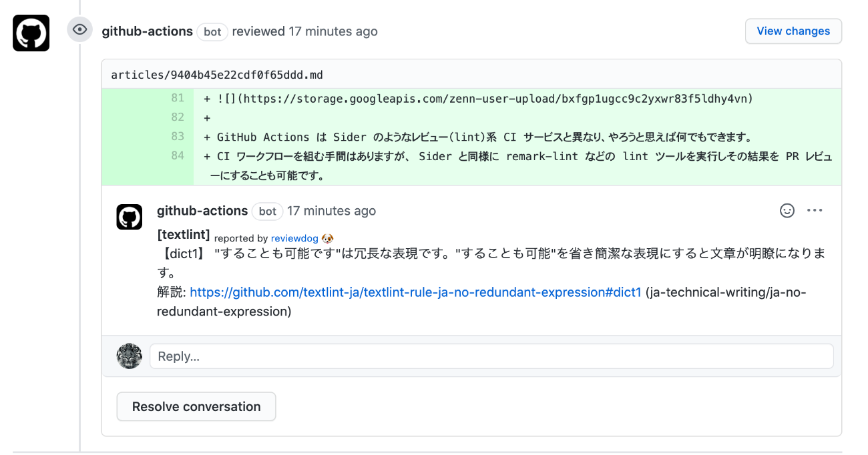This screenshot has height=455, width=868.
Task: Click the 'reviewed 17 minutes ago' timestamp
Action: 304,31
